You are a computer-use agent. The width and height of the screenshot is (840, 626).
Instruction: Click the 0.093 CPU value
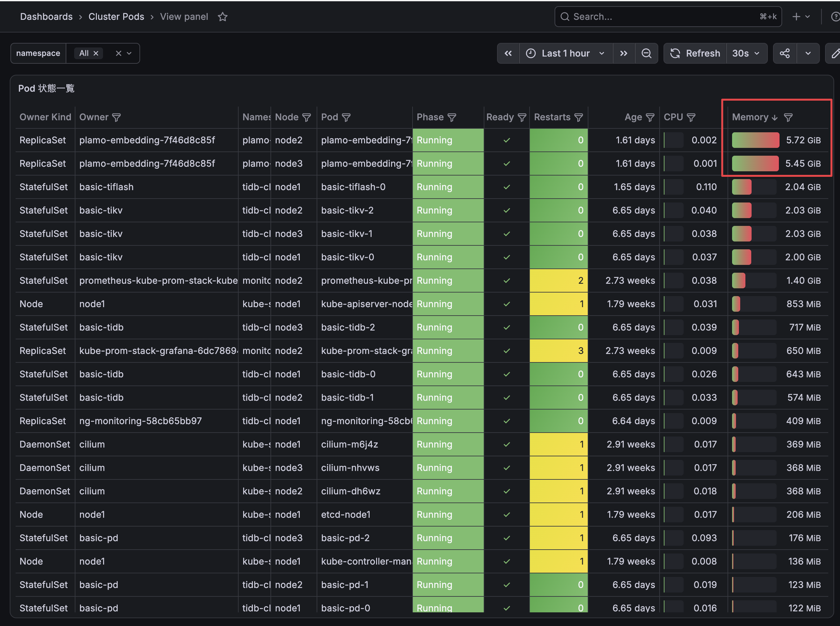tap(704, 538)
